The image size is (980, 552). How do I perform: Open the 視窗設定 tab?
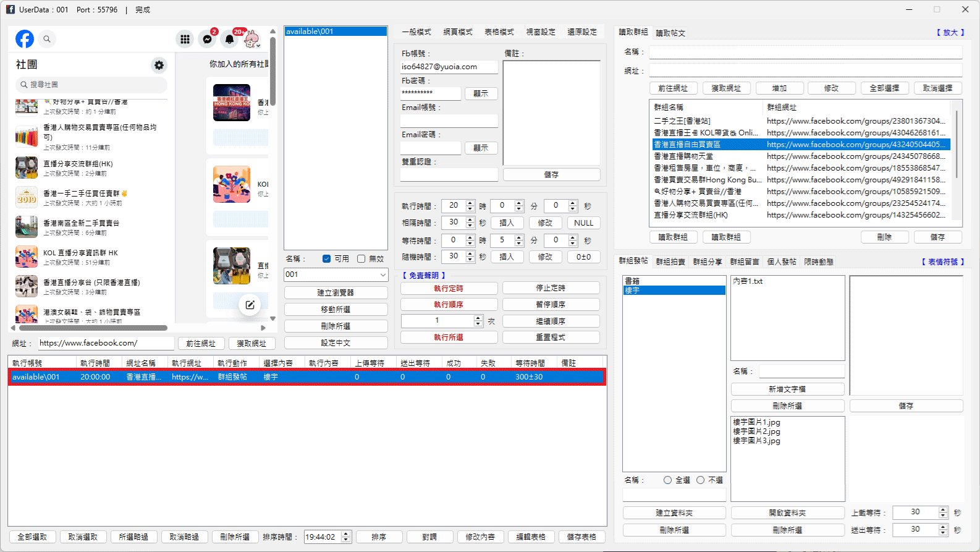pos(541,32)
